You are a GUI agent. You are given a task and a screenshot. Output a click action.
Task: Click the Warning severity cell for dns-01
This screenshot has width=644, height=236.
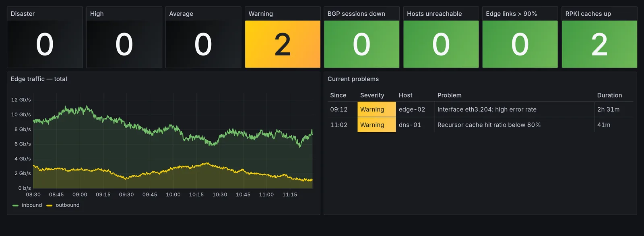coord(377,125)
